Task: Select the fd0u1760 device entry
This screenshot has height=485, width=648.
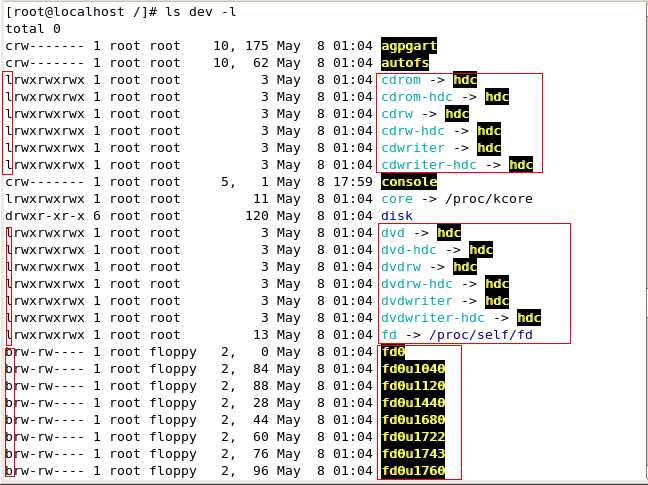Action: tap(413, 471)
